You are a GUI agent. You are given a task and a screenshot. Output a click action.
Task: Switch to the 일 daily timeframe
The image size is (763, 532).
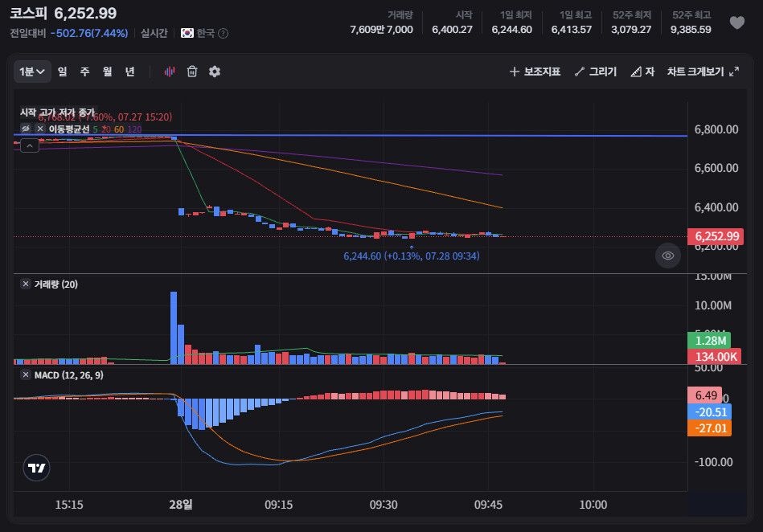point(62,72)
